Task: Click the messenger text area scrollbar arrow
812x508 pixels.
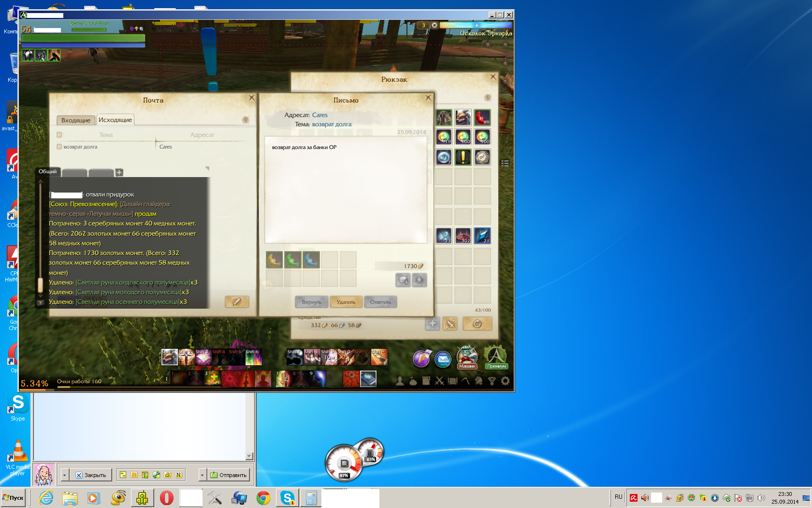Action: (249, 456)
